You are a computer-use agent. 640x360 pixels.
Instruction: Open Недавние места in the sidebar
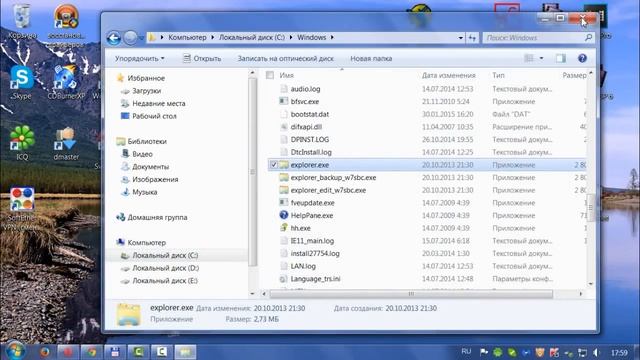pos(158,103)
